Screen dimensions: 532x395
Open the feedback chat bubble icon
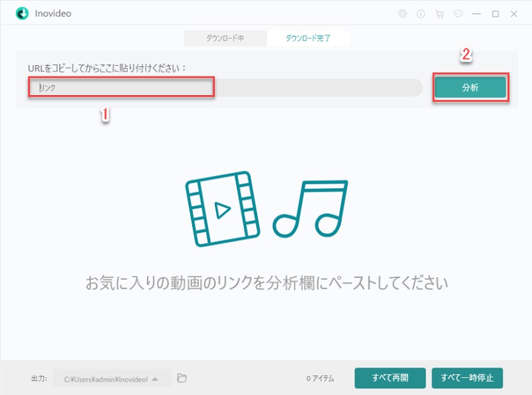point(458,14)
